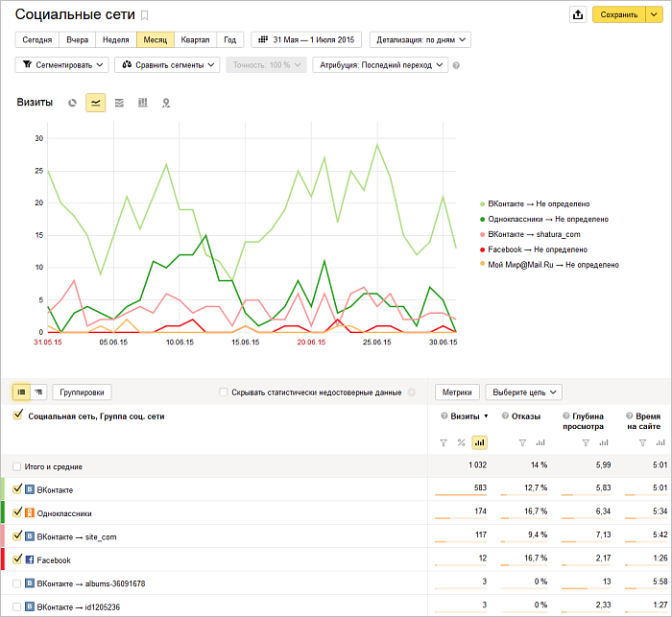Select the pie chart view icon

click(72, 103)
